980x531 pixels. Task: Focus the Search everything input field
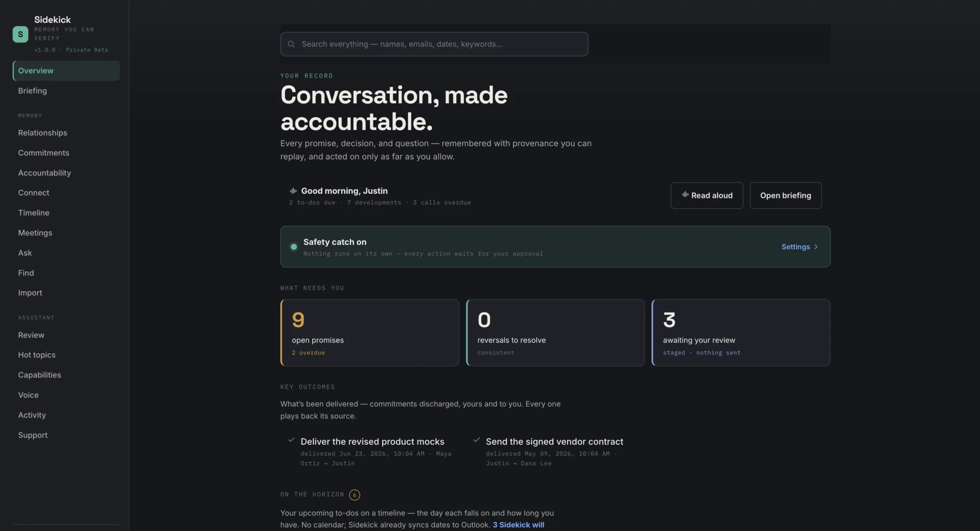(x=434, y=44)
